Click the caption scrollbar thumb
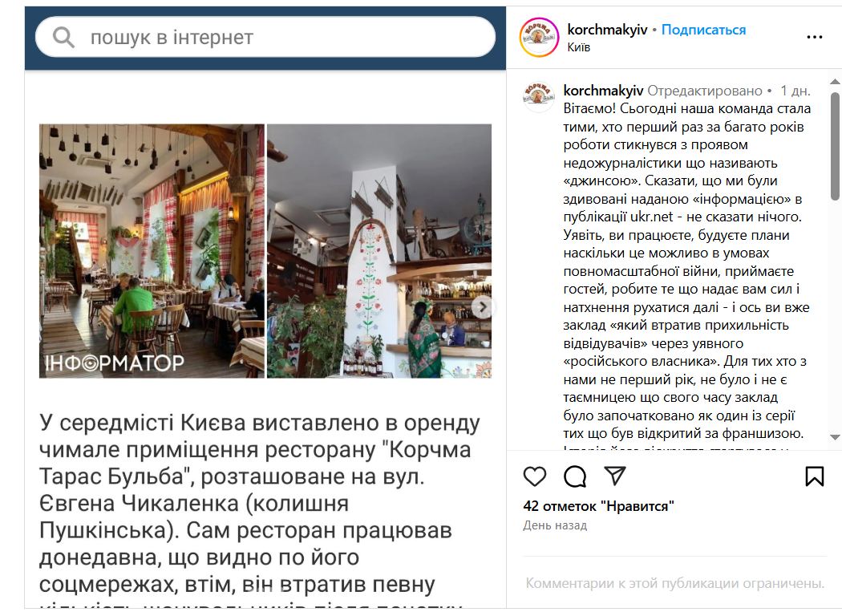This screenshot has width=842, height=616. pos(835,146)
